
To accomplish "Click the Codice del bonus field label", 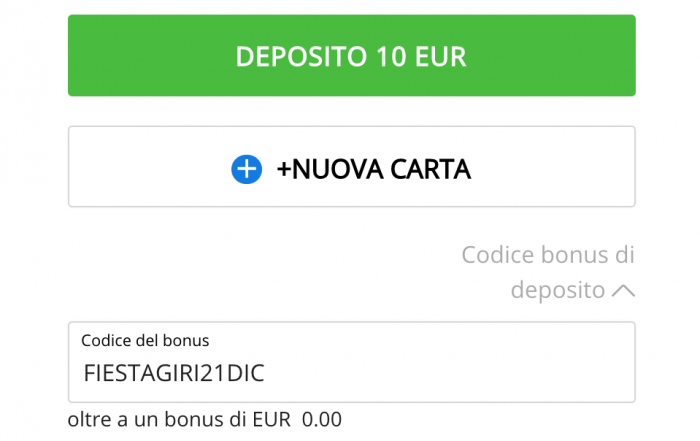I will click(x=145, y=341).
